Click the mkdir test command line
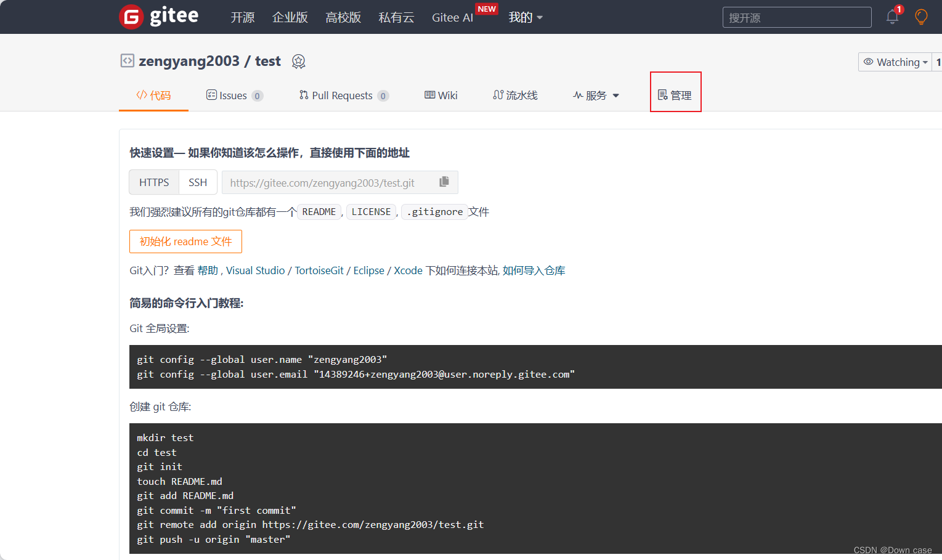The height and width of the screenshot is (560, 942). (165, 438)
